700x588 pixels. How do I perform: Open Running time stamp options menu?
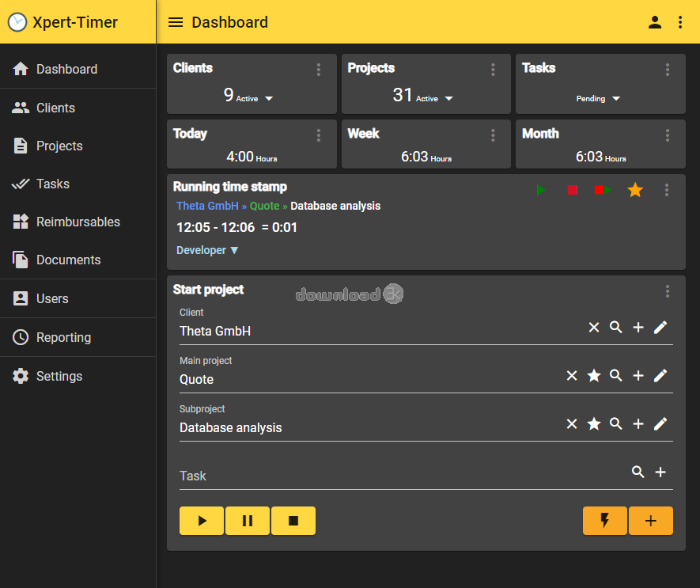point(667,191)
